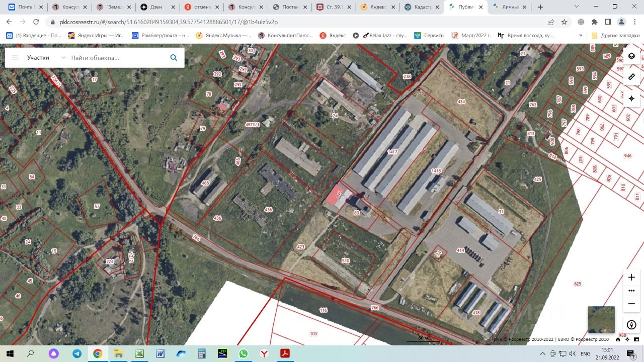The height and width of the screenshot is (362, 644).
Task: Switch to the Дзен tab
Action: (158, 7)
